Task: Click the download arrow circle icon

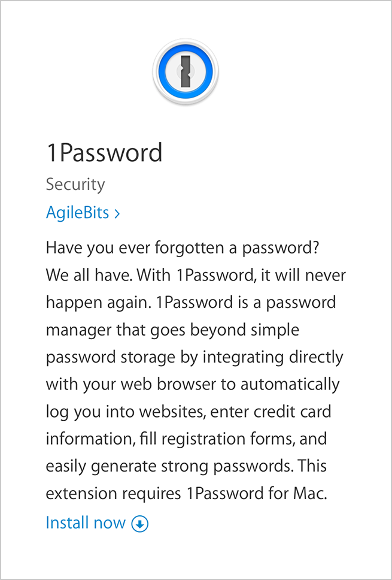Action: [140, 524]
